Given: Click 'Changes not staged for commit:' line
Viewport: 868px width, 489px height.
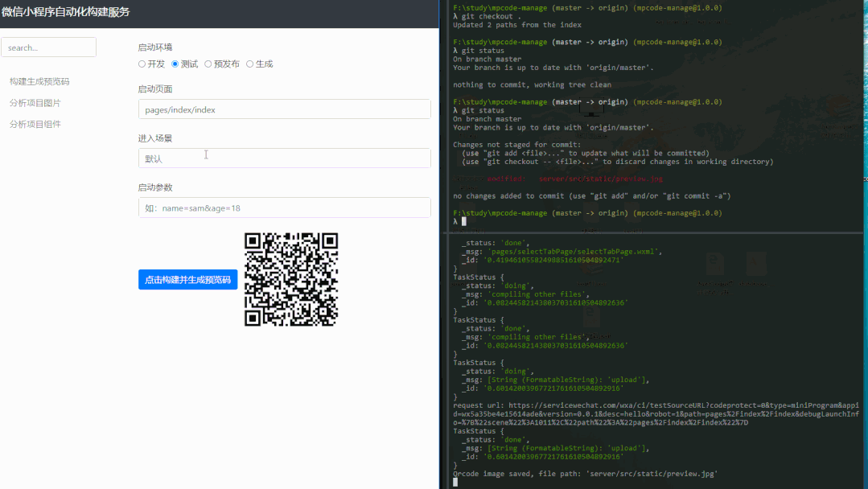Looking at the screenshot, I should pos(516,145).
